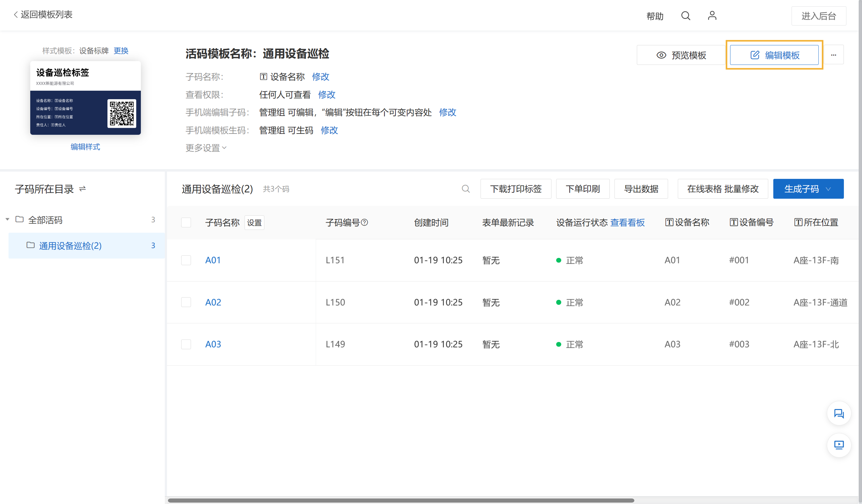This screenshot has width=862, height=504.
Task: Select 通用设备巡检(2) directory
Action: pyautogui.click(x=86, y=245)
